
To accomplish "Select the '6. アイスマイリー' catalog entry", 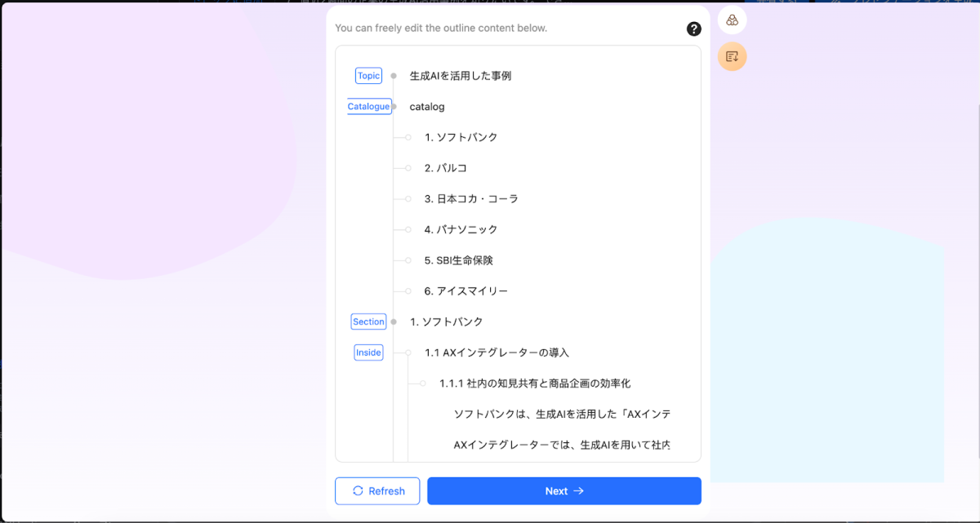I will (466, 291).
